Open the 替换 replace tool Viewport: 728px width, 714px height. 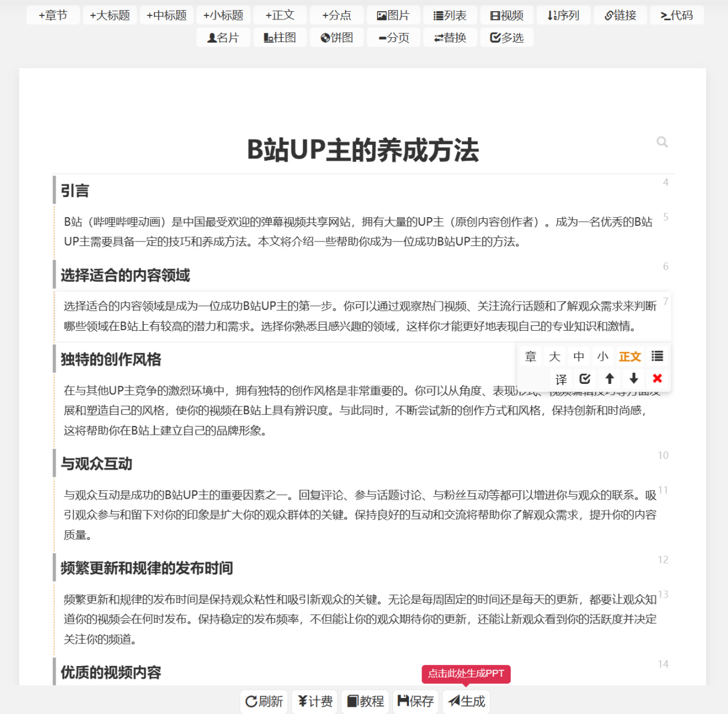[x=450, y=38]
